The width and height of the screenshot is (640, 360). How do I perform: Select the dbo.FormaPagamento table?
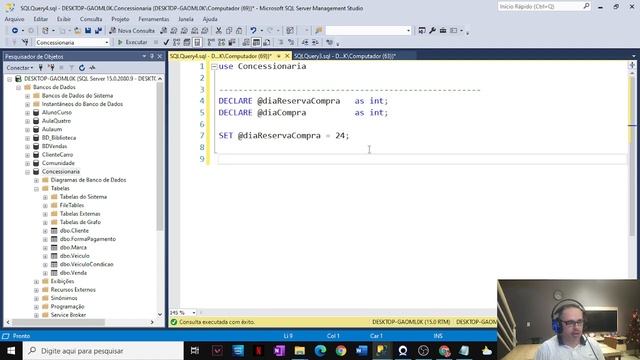click(x=88, y=239)
